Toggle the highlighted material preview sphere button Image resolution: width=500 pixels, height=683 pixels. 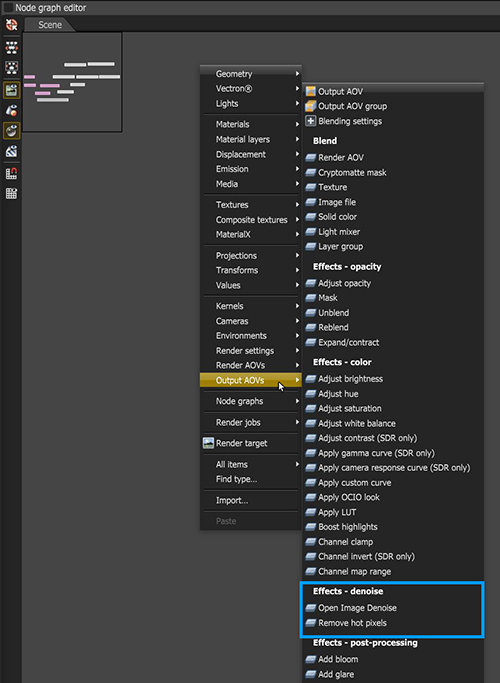click(x=11, y=131)
